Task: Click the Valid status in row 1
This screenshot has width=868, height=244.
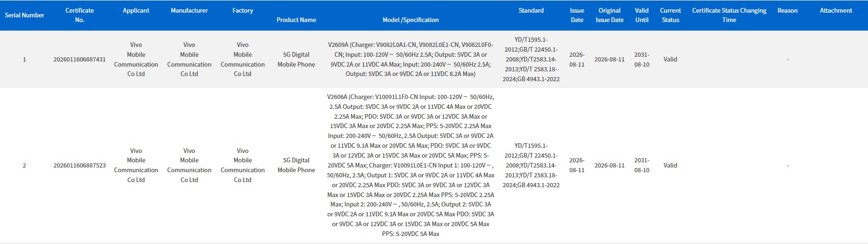Action: (x=670, y=59)
